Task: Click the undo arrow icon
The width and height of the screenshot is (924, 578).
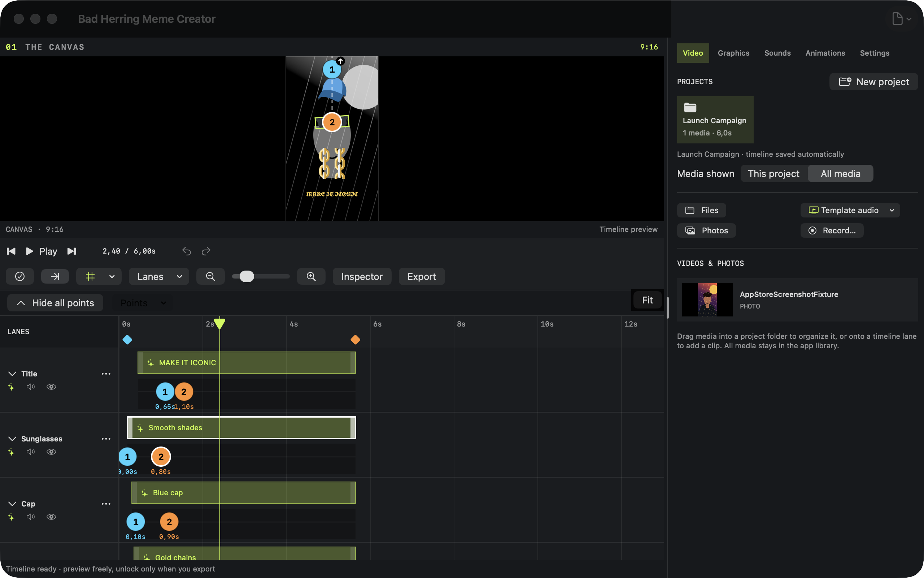Action: (186, 251)
